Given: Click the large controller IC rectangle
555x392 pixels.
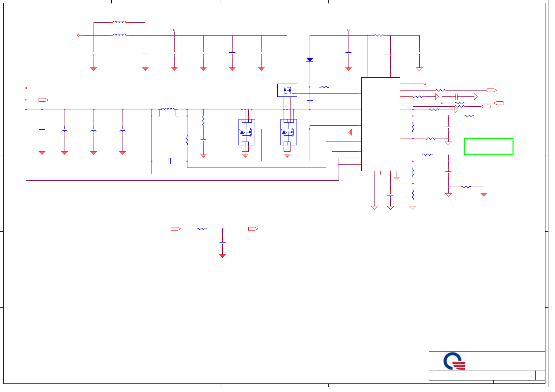Looking at the screenshot, I should click(x=380, y=124).
